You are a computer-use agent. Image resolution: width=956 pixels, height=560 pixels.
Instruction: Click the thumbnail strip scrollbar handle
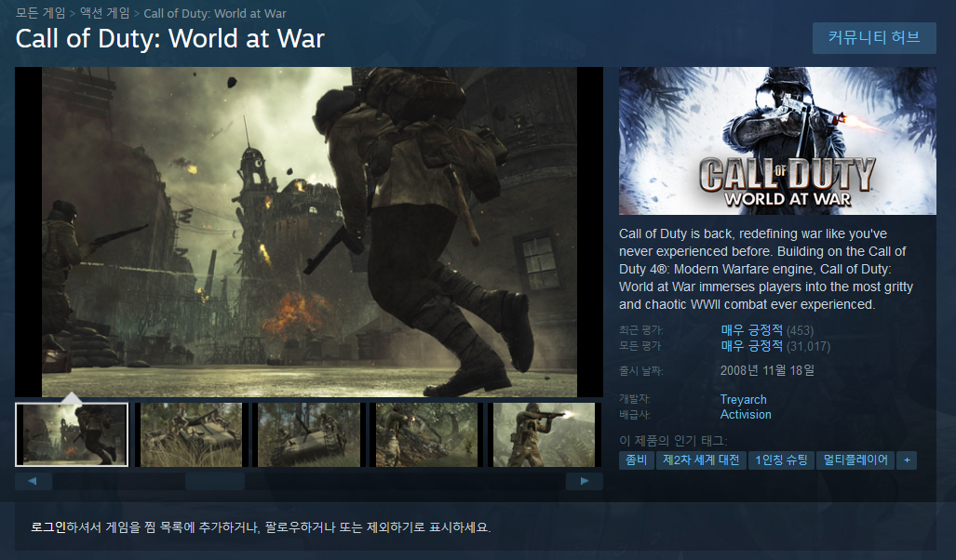click(x=215, y=481)
